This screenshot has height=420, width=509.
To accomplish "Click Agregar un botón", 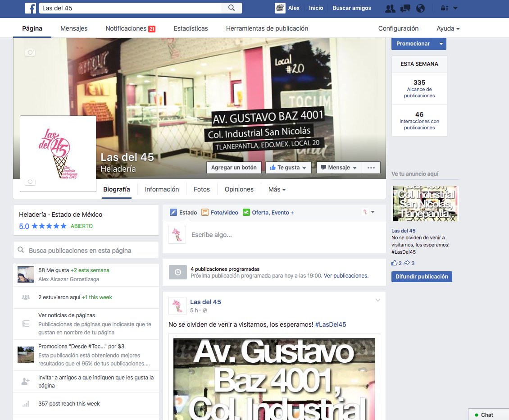I will [x=234, y=168].
